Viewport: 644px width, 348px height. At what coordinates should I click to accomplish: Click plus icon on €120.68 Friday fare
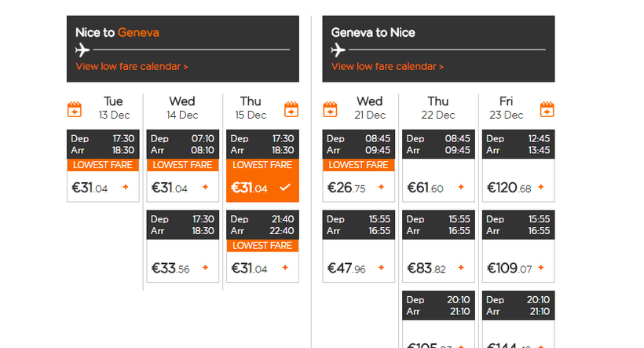[541, 188]
